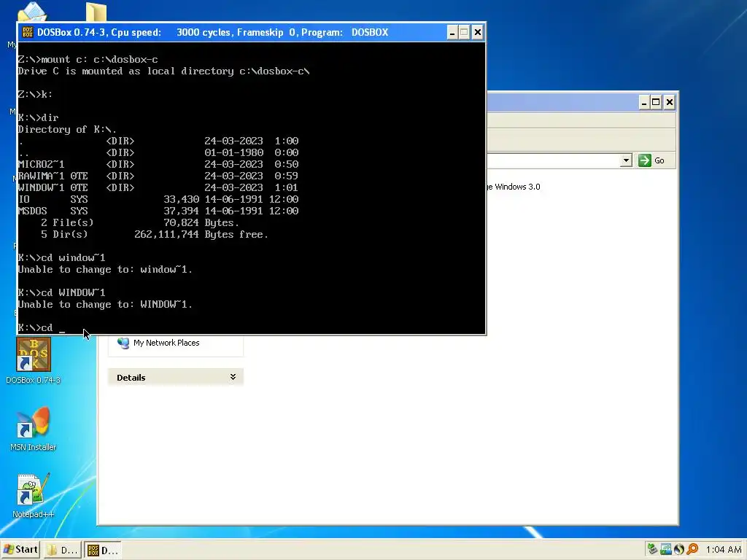Open the DOSBox 0.74-3 desktop shortcut

34,360
